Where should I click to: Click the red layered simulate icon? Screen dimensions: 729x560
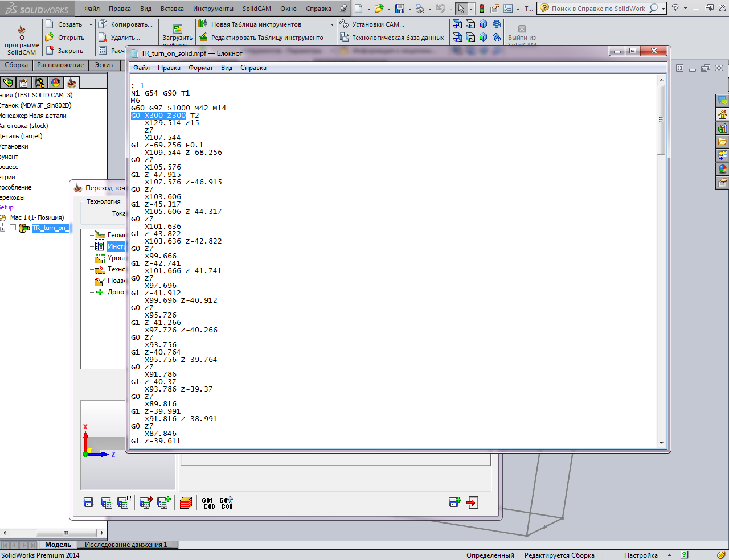tap(186, 503)
